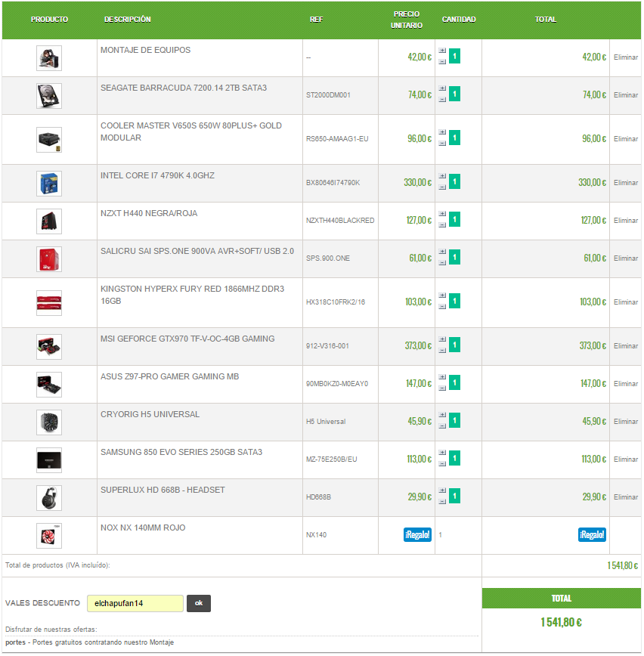
Task: Open Seagate Barracuda hard drive thumbnail
Action: (x=49, y=96)
